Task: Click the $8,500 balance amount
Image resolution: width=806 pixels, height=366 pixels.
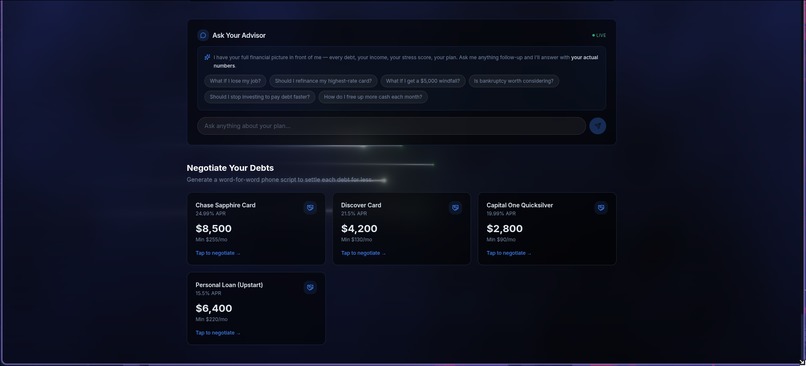Action: (213, 229)
